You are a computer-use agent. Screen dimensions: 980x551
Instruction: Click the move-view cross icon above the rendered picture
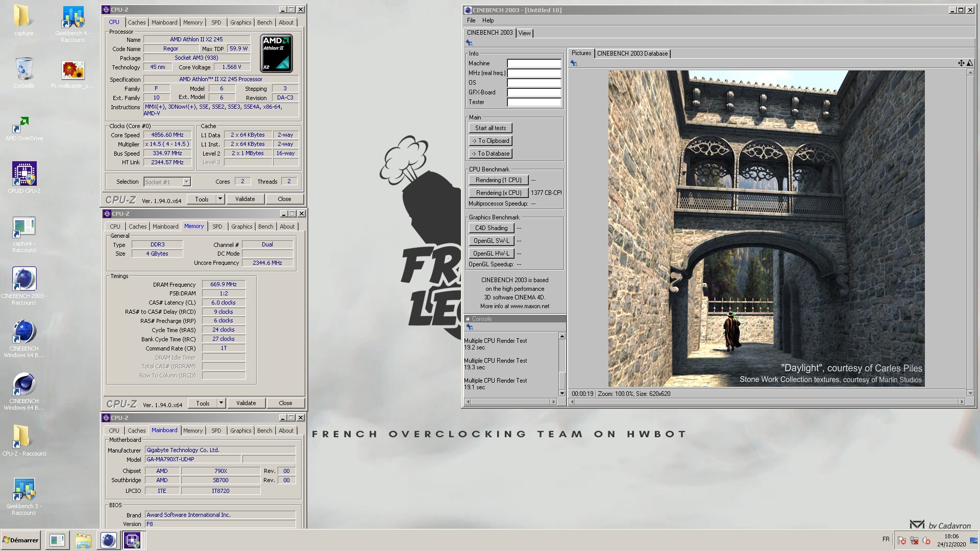pos(961,63)
